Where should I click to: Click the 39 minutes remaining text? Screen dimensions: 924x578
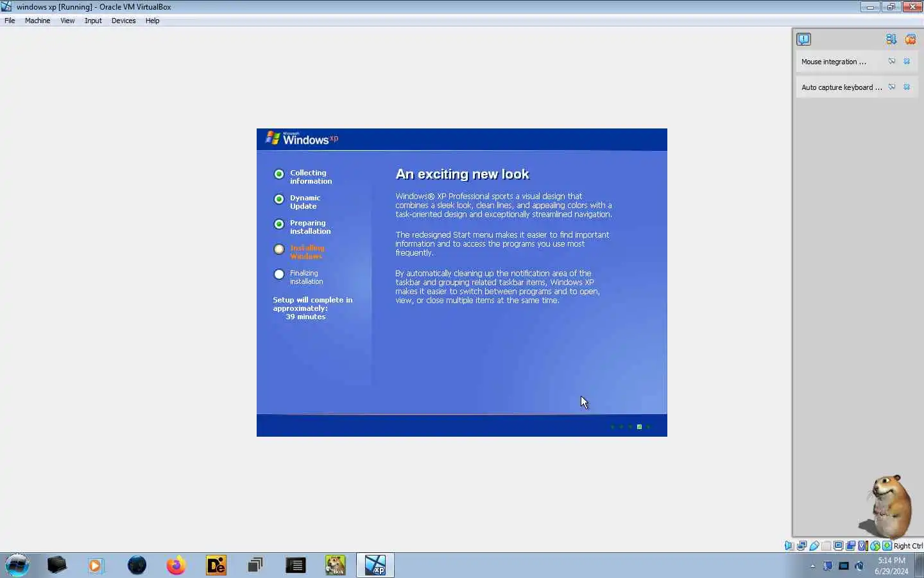tap(305, 317)
